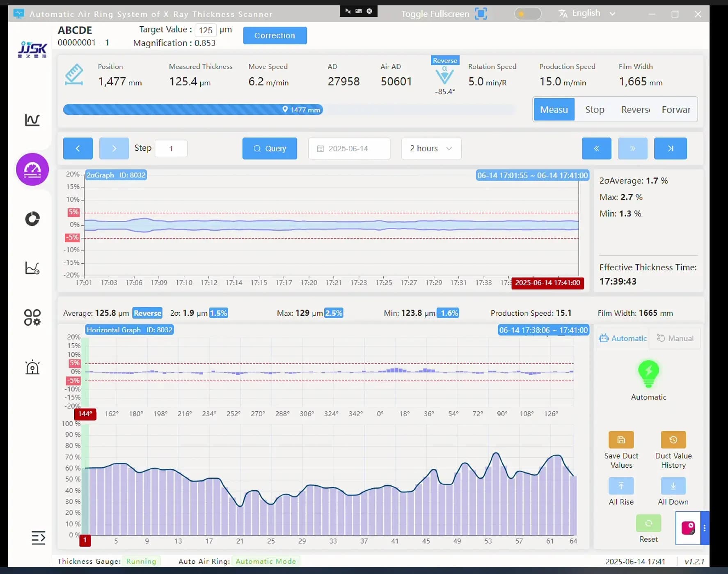The height and width of the screenshot is (574, 728).
Task: Click the Save Duct Values icon
Action: click(x=621, y=440)
